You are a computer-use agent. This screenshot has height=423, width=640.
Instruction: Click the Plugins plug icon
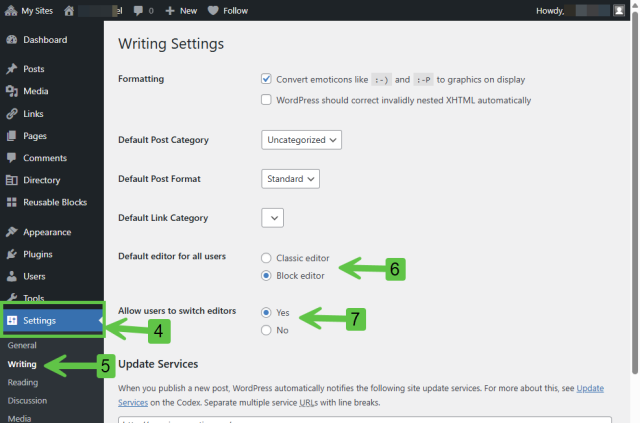click(12, 254)
